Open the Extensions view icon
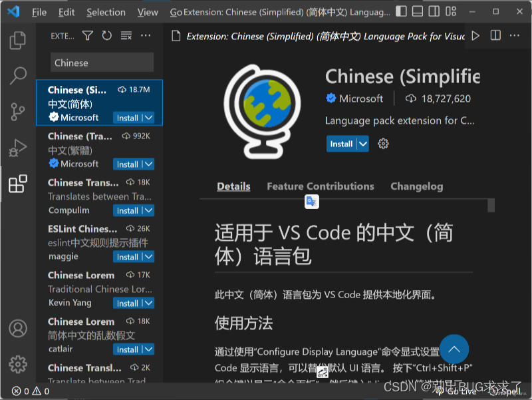The width and height of the screenshot is (532, 400). [18, 184]
